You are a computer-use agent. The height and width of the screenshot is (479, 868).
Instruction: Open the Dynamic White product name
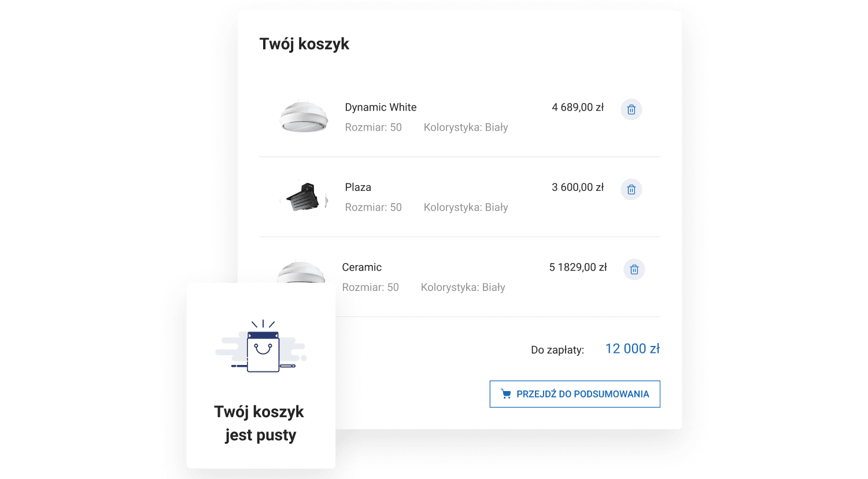(381, 107)
